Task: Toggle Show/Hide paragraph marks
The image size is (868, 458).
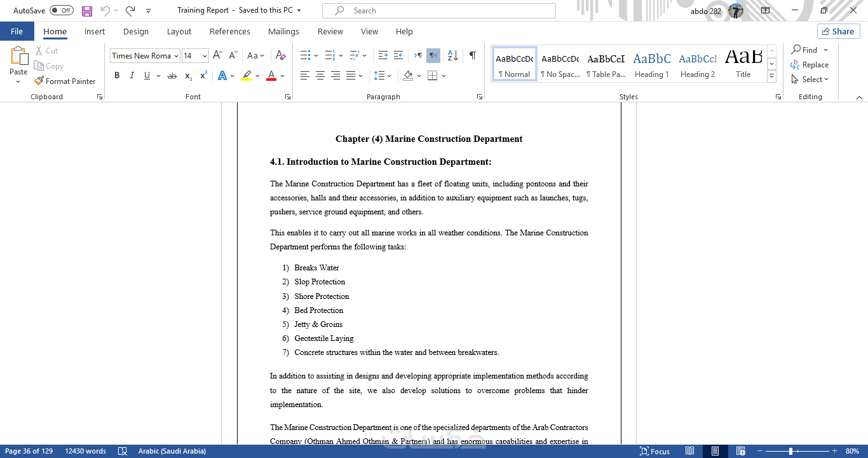Action: (473, 55)
